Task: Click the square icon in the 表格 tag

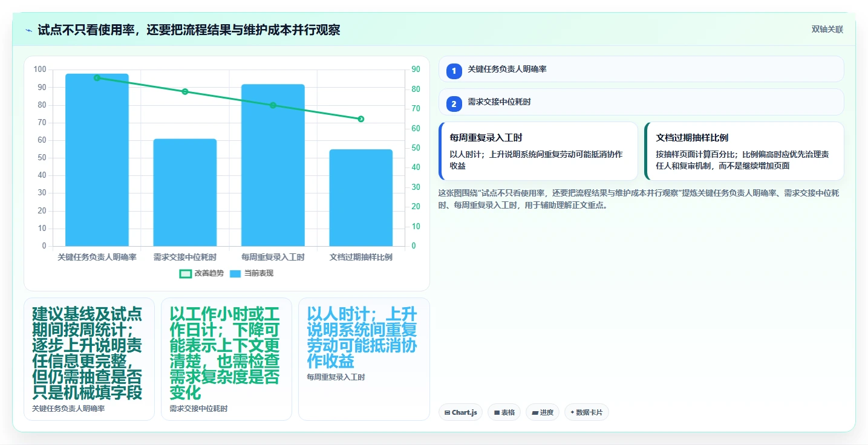Action: pos(497,413)
